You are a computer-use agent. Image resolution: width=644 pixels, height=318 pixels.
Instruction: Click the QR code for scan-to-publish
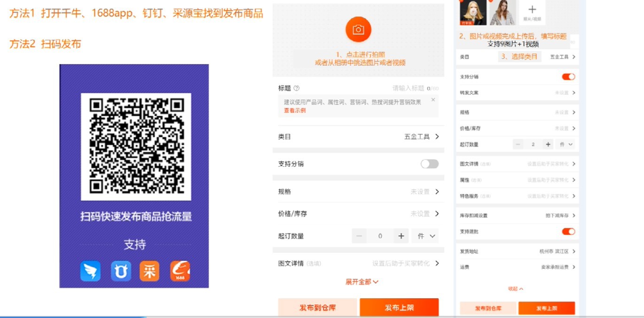click(x=136, y=147)
